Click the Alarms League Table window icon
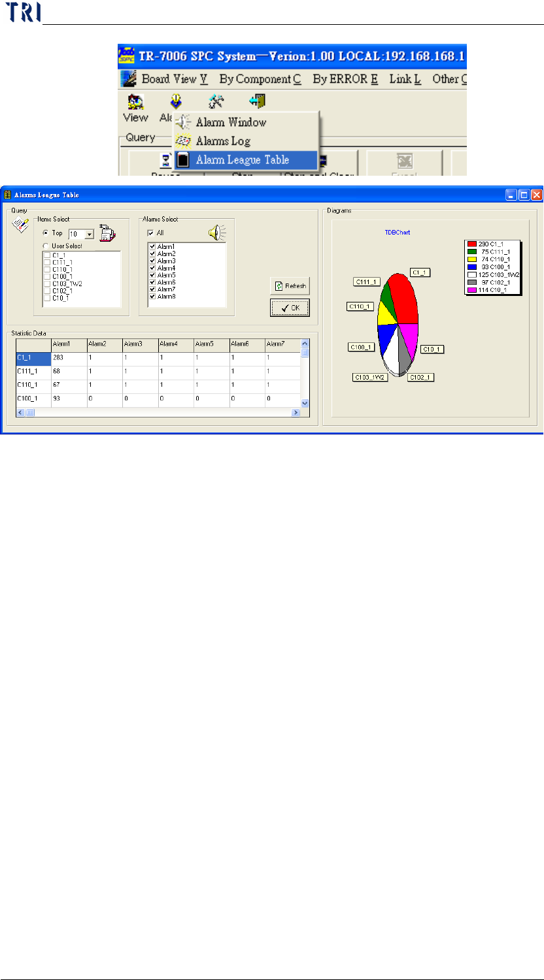The image size is (544, 980). coord(8,195)
